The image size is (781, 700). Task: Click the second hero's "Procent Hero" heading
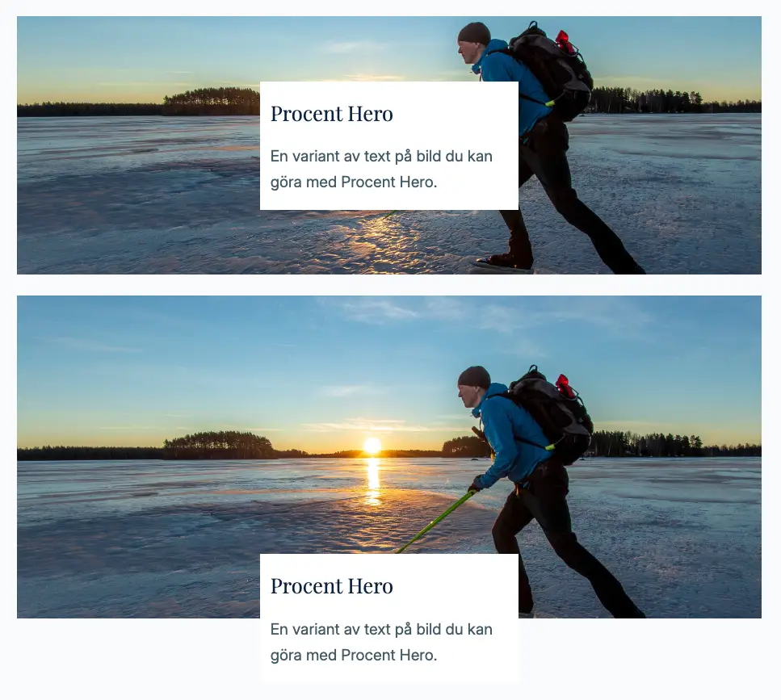point(331,586)
